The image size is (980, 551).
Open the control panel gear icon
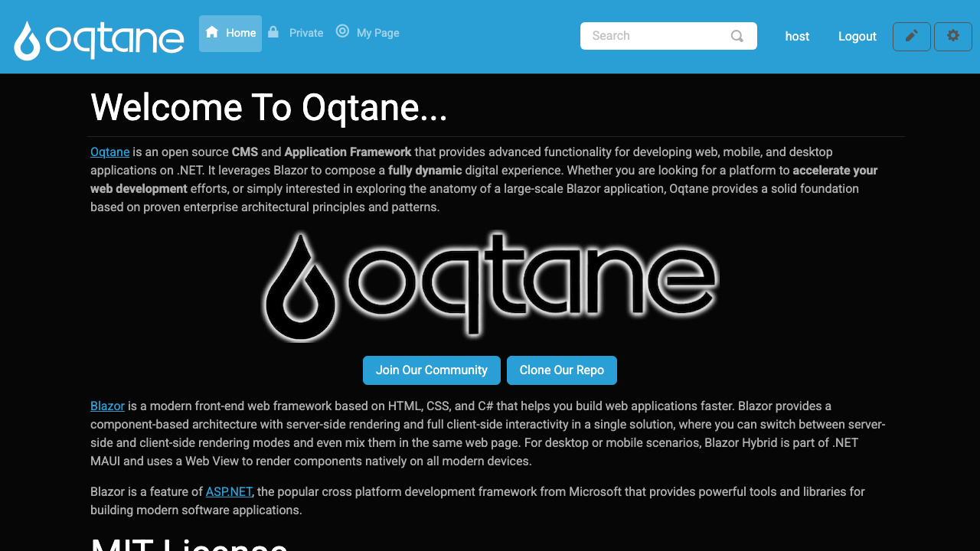953,37
